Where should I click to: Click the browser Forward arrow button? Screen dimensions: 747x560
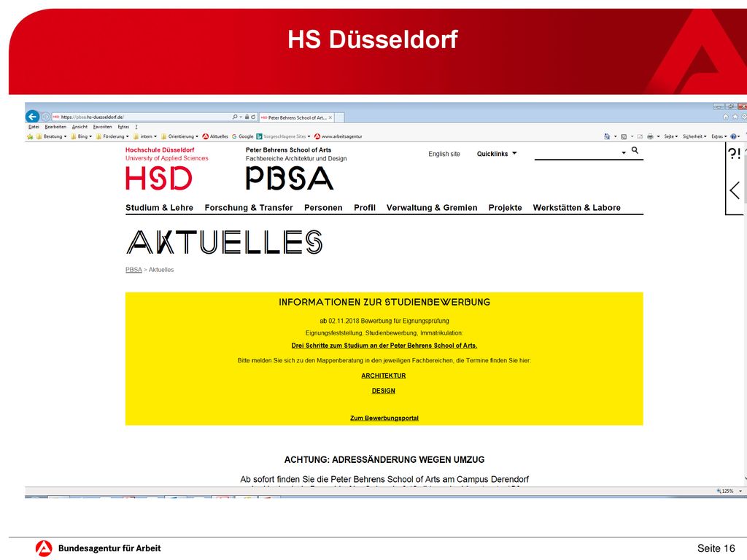[x=46, y=117]
